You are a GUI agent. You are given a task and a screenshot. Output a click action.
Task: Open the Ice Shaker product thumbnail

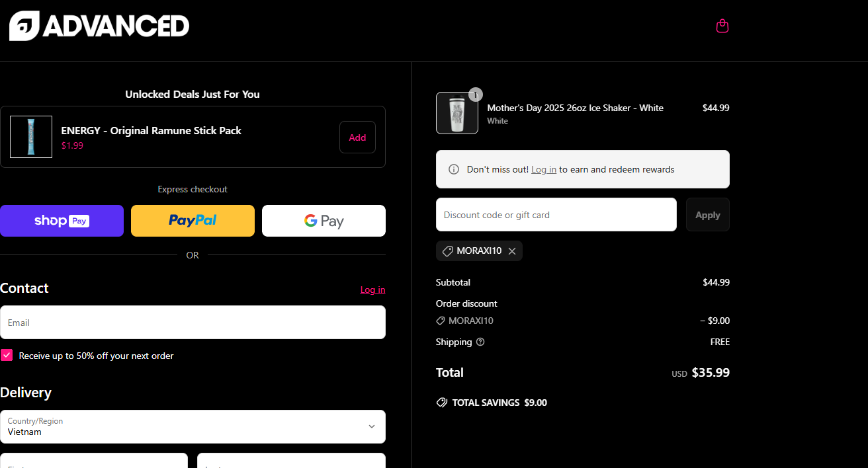point(457,113)
